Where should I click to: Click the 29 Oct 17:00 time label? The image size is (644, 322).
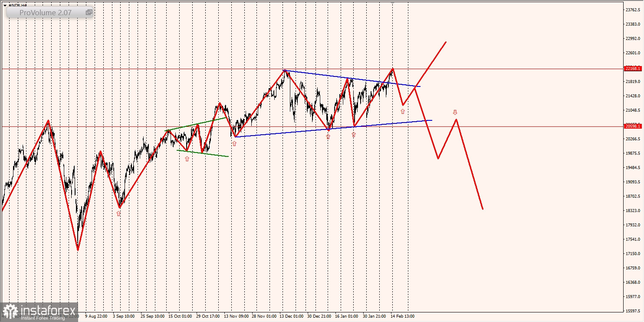click(208, 316)
